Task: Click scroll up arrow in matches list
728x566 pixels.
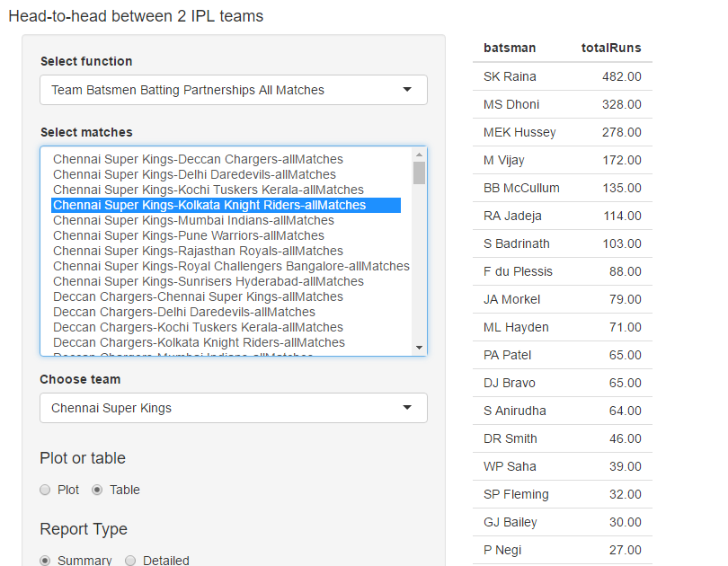Action: pyautogui.click(x=419, y=155)
